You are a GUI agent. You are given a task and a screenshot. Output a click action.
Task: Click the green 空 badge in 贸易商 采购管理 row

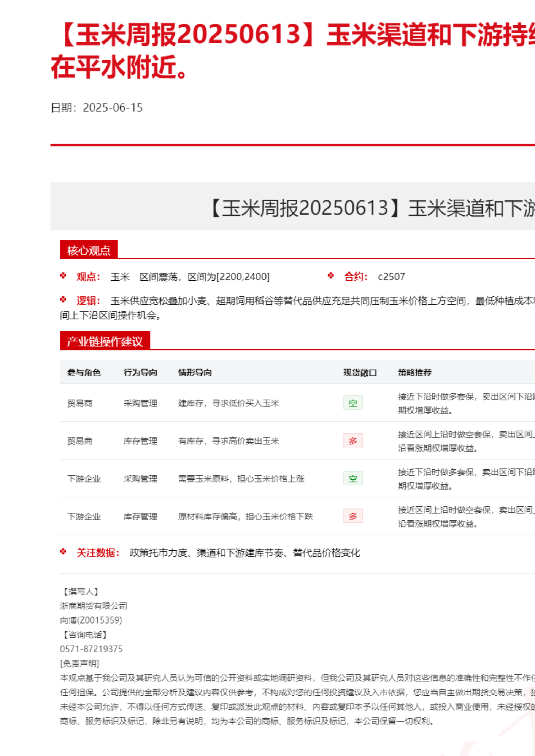coord(353,403)
